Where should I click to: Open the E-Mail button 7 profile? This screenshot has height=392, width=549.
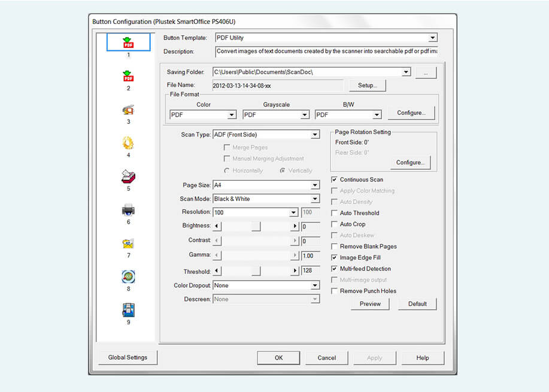[129, 243]
